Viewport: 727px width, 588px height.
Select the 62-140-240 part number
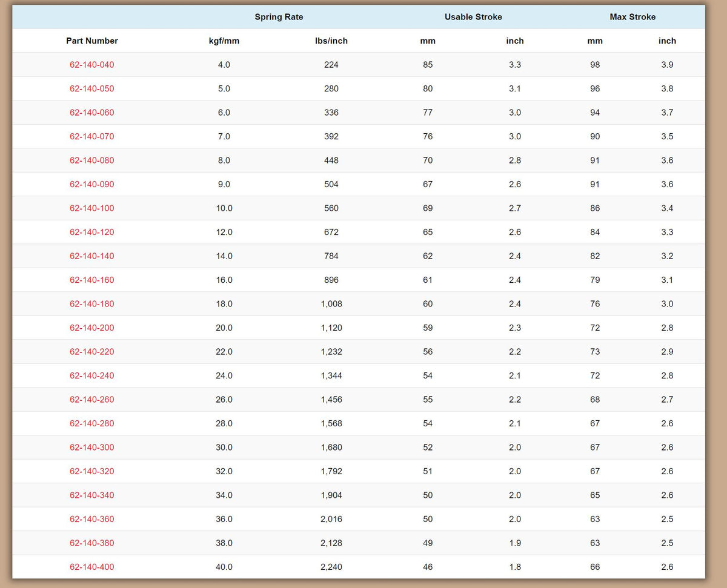click(x=91, y=375)
